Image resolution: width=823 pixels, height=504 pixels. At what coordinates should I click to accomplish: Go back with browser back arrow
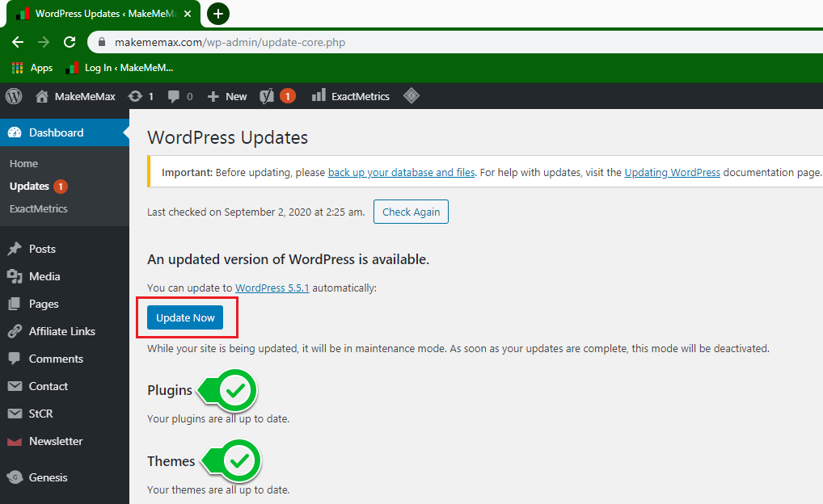tap(18, 42)
